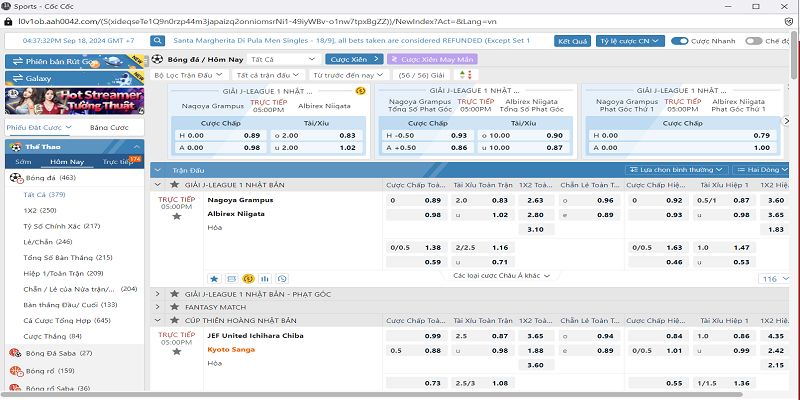Open the ticket icon under Nagoya Grampus match

[x=231, y=279]
